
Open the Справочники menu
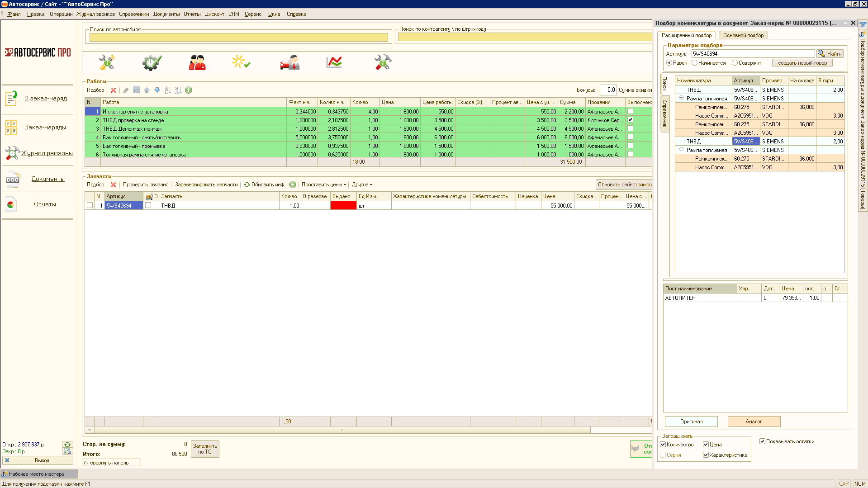pos(134,14)
